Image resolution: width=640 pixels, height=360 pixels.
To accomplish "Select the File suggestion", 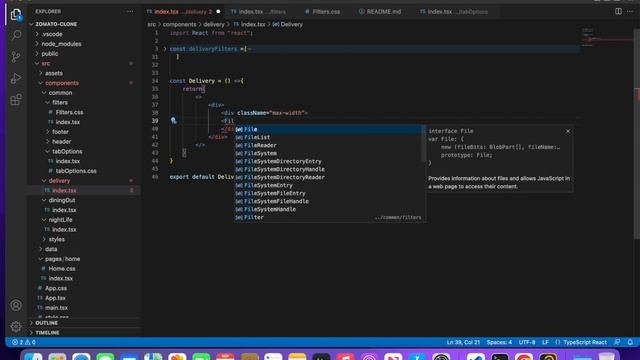I will click(x=328, y=129).
